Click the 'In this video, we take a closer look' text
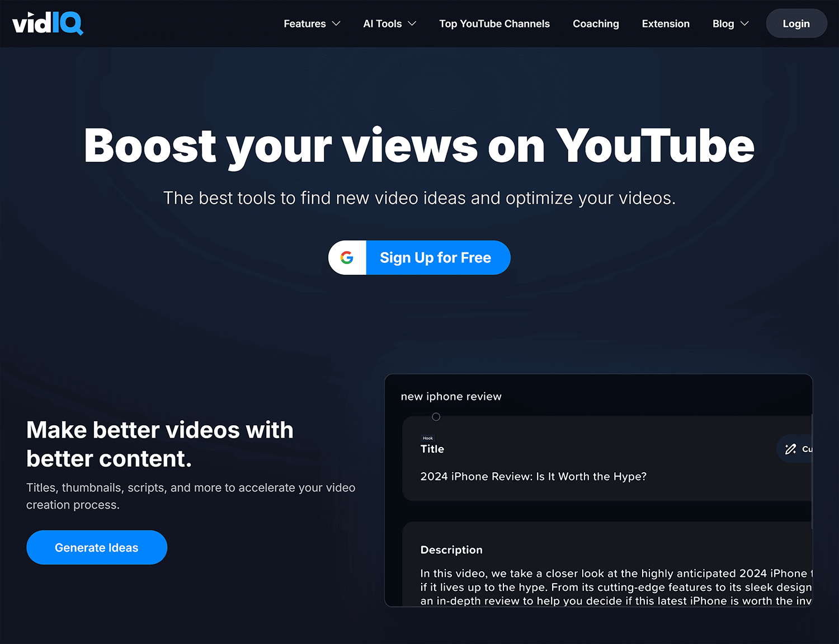The image size is (839, 644). click(x=616, y=587)
